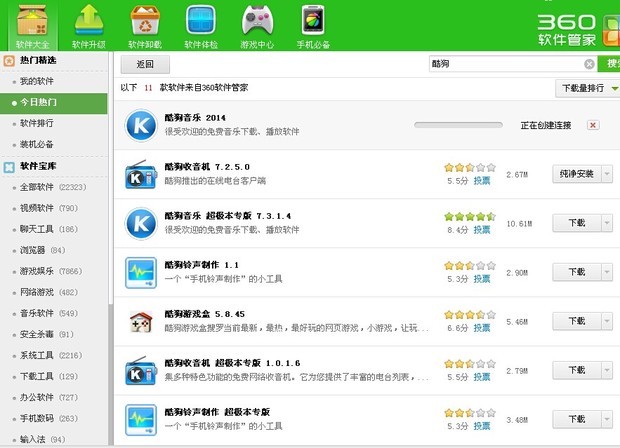Select 软件排行 in the sidebar
620x448 pixels.
click(37, 123)
